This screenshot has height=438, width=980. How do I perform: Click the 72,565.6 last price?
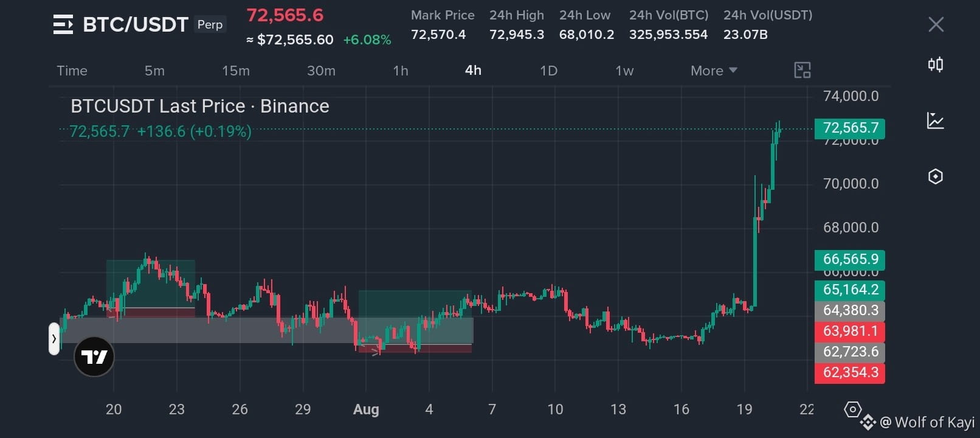(285, 15)
